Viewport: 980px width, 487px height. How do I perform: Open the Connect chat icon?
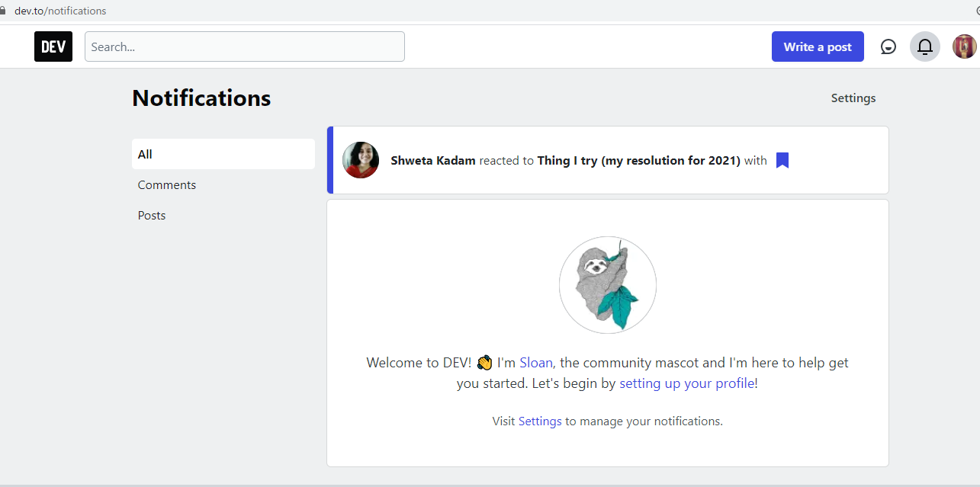click(x=888, y=47)
